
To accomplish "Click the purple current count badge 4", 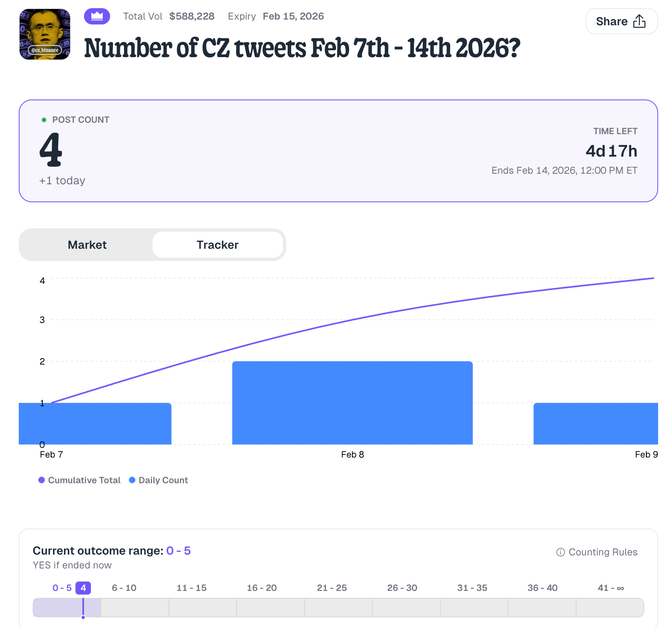I will [83, 588].
